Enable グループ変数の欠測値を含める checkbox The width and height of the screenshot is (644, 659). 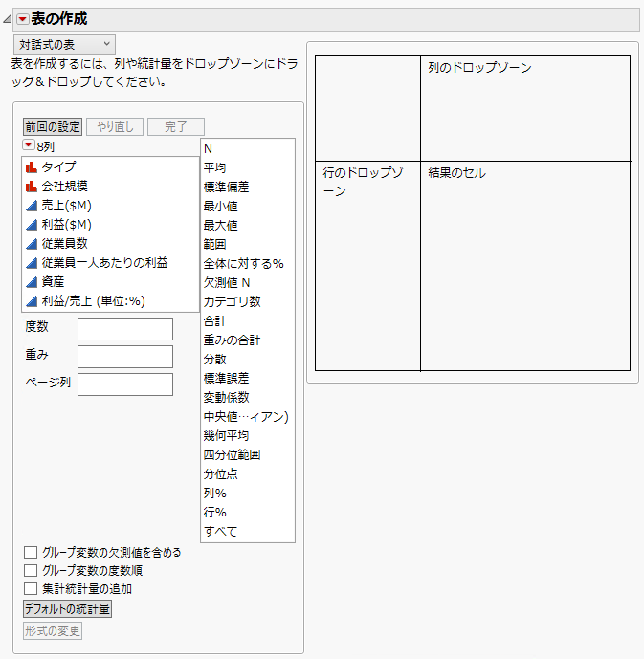click(x=31, y=552)
